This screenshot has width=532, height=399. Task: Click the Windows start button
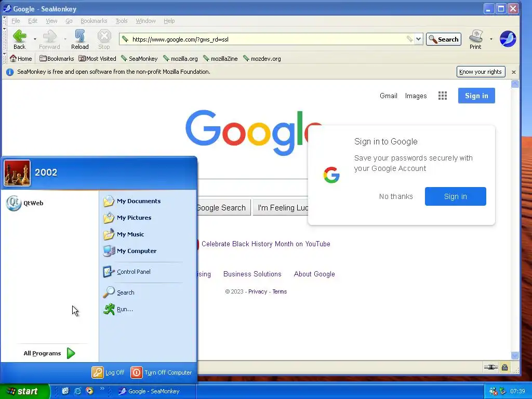pyautogui.click(x=24, y=391)
